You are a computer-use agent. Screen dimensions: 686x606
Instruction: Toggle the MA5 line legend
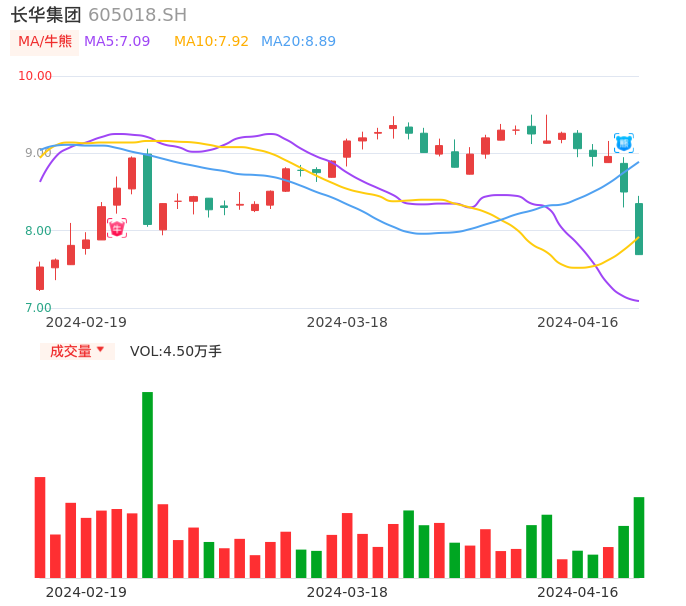pos(117,42)
